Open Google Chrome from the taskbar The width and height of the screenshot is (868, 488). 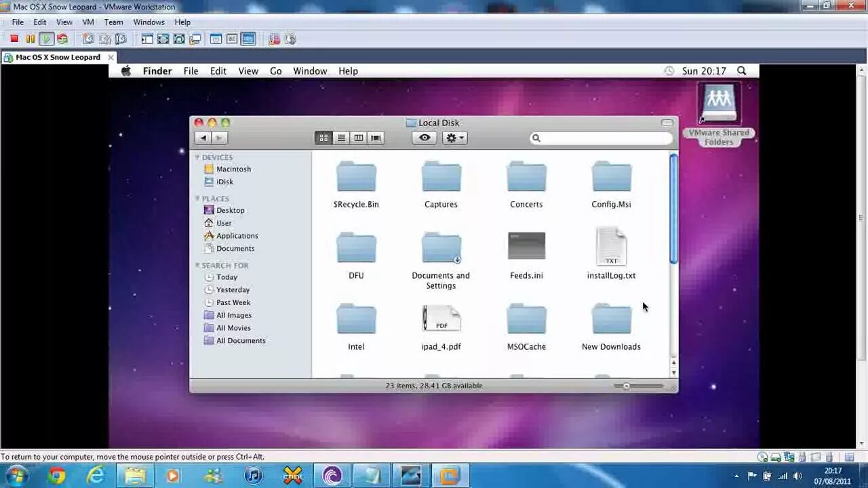[56, 476]
